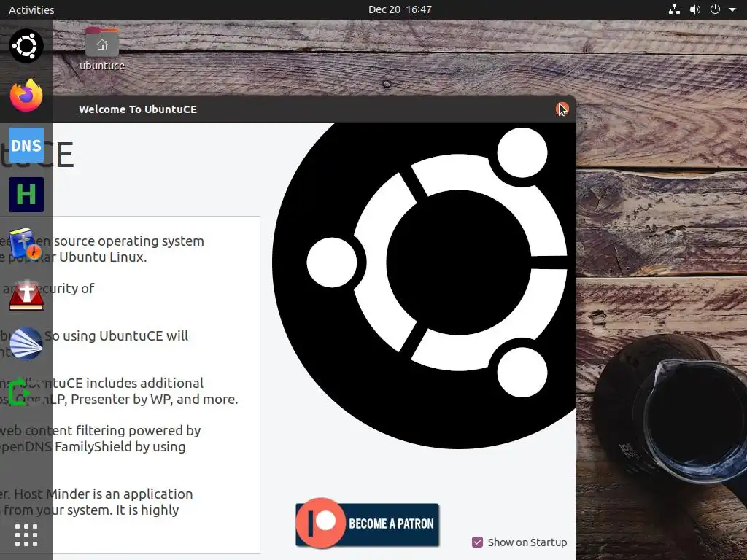Screen dimensions: 747x560
Task: Click the large Ubuntu logo image
Action: point(424,286)
